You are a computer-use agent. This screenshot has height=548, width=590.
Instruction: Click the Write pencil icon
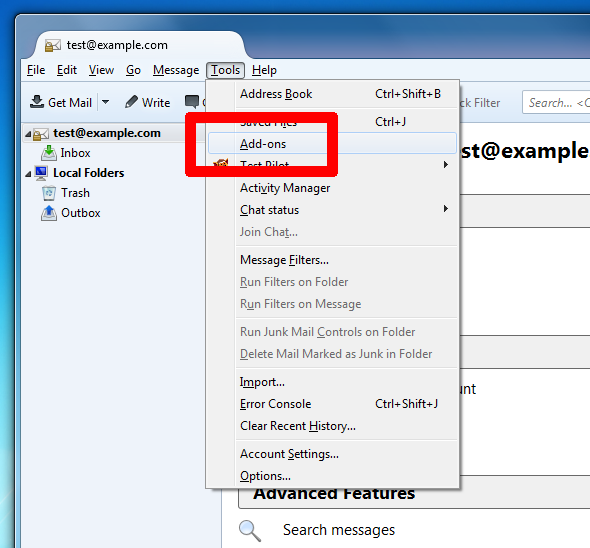(x=131, y=102)
